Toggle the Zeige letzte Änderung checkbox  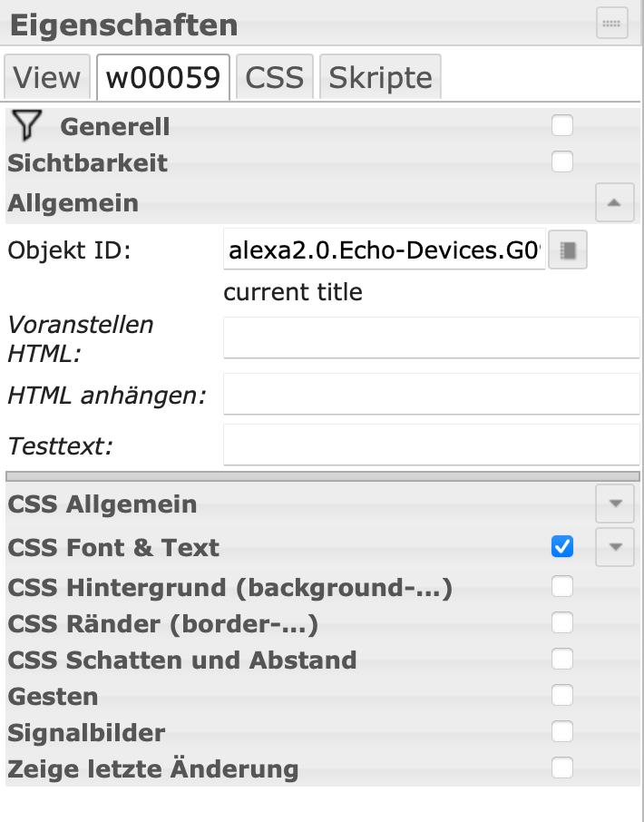[x=562, y=768]
